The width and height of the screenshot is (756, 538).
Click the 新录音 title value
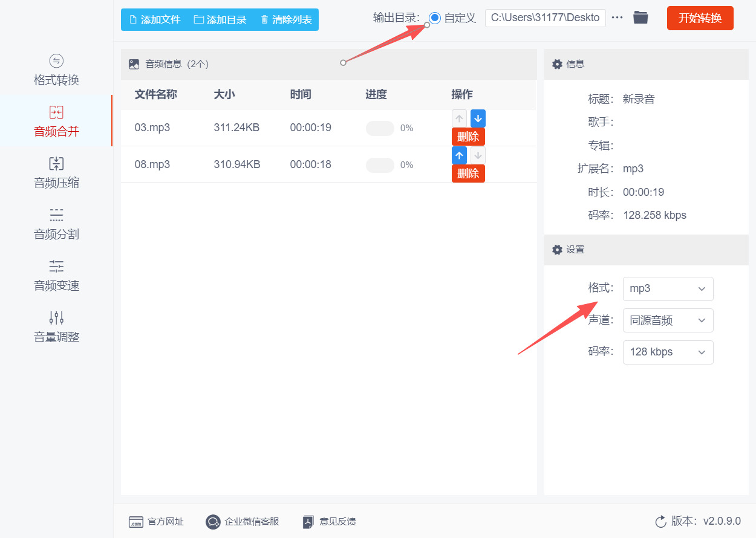point(639,99)
